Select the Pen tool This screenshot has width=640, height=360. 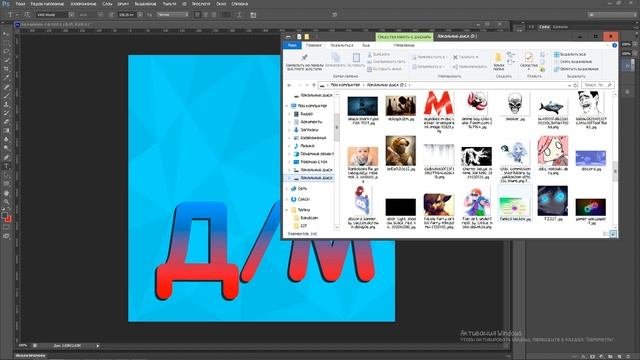(6, 157)
